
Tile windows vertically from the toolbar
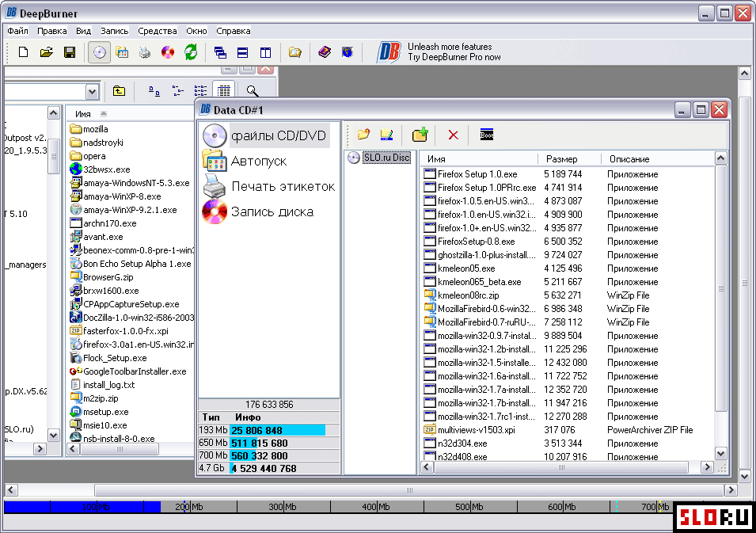[266, 52]
